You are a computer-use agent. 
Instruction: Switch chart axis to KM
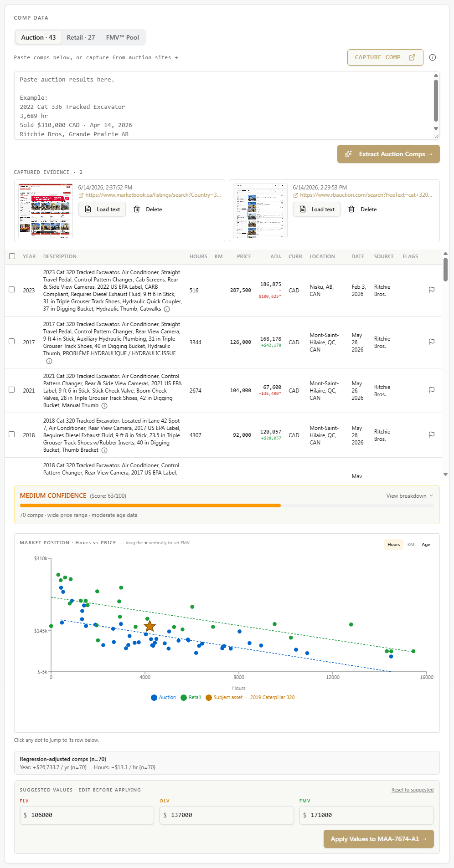coord(411,545)
